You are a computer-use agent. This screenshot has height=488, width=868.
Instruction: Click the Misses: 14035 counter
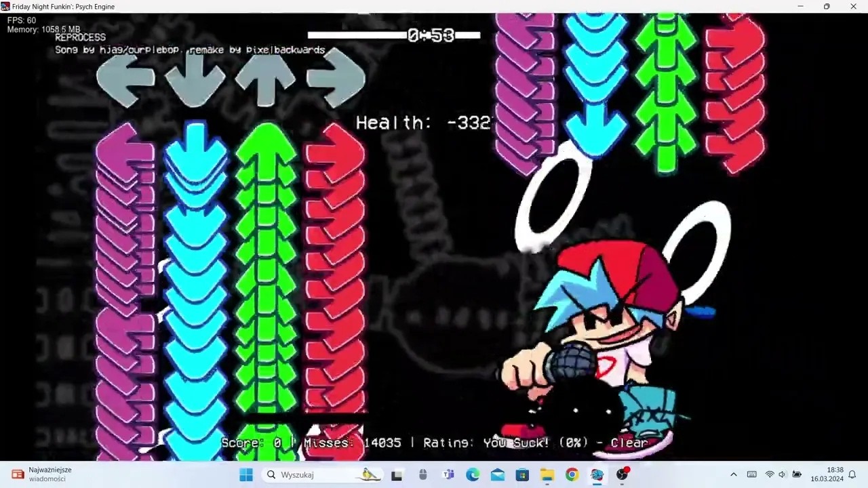pos(352,443)
